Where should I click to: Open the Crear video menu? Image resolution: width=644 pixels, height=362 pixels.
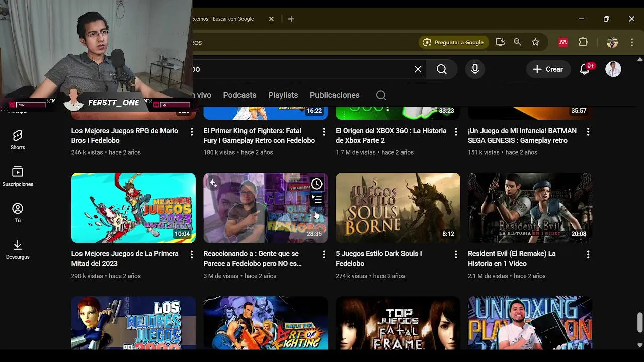(547, 69)
